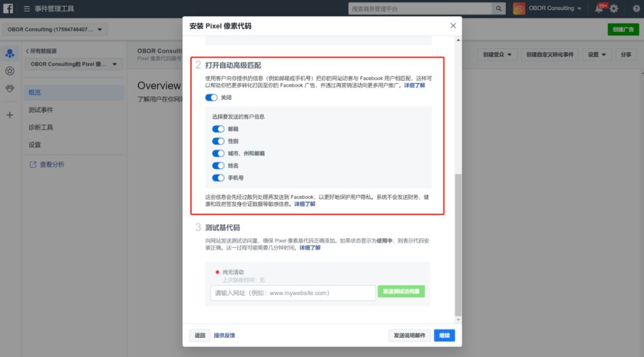Click the blue 继续 button
The image size is (644, 357).
pos(444,336)
